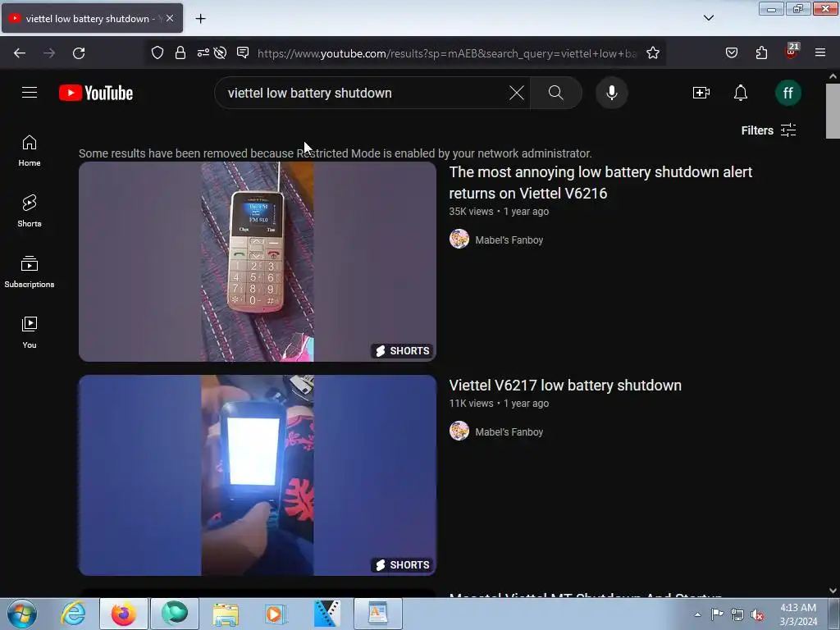The image size is (840, 630).
Task: Go to Home in sidebar
Action: tap(30, 151)
